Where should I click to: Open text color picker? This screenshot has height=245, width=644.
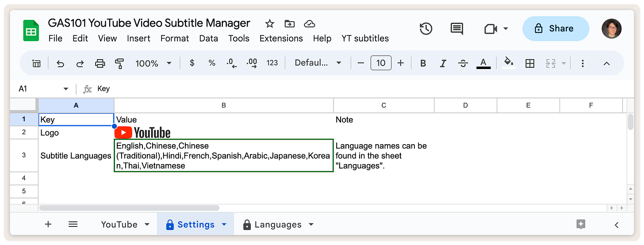pyautogui.click(x=483, y=63)
